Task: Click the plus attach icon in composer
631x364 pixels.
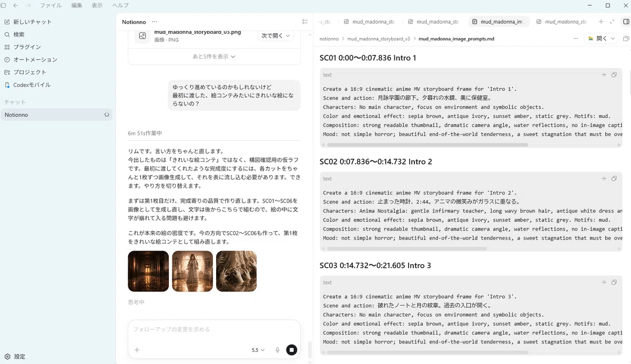Action: point(137,350)
